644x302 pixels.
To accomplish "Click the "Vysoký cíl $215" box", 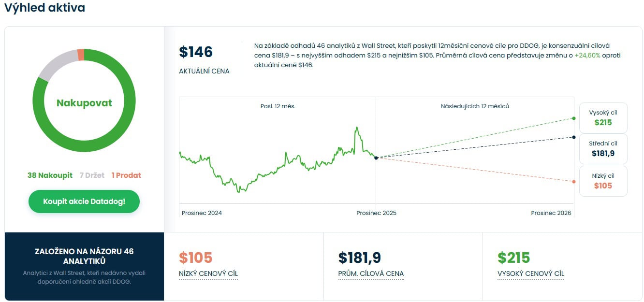I will pos(603,117).
